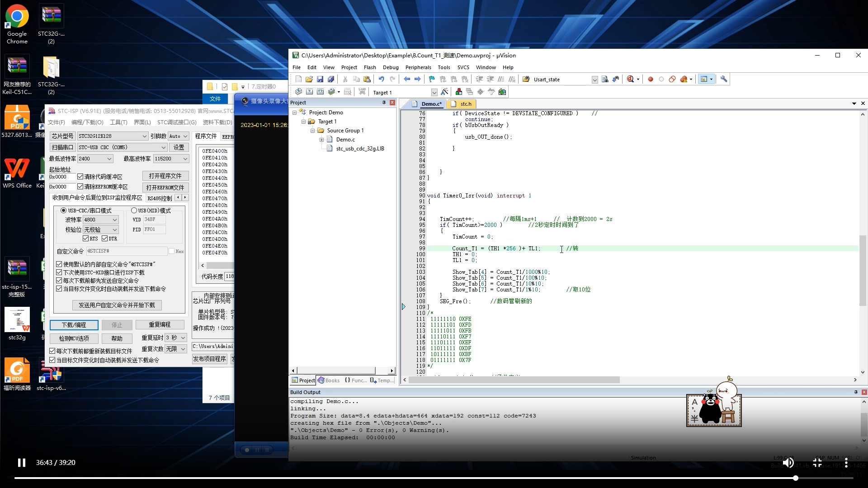Open baud rate 4800 dropdown

tap(101, 220)
